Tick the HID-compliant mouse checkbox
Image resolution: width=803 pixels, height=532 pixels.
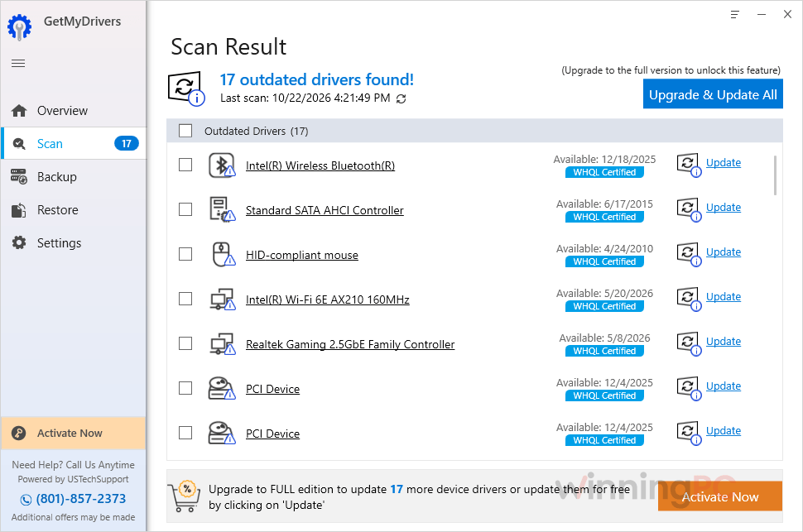tap(185, 254)
